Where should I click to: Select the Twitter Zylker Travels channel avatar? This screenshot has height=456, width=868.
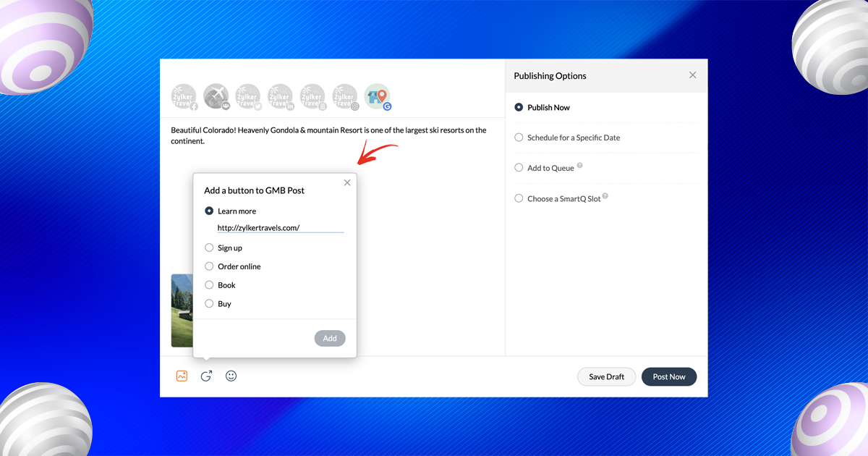pos(248,96)
